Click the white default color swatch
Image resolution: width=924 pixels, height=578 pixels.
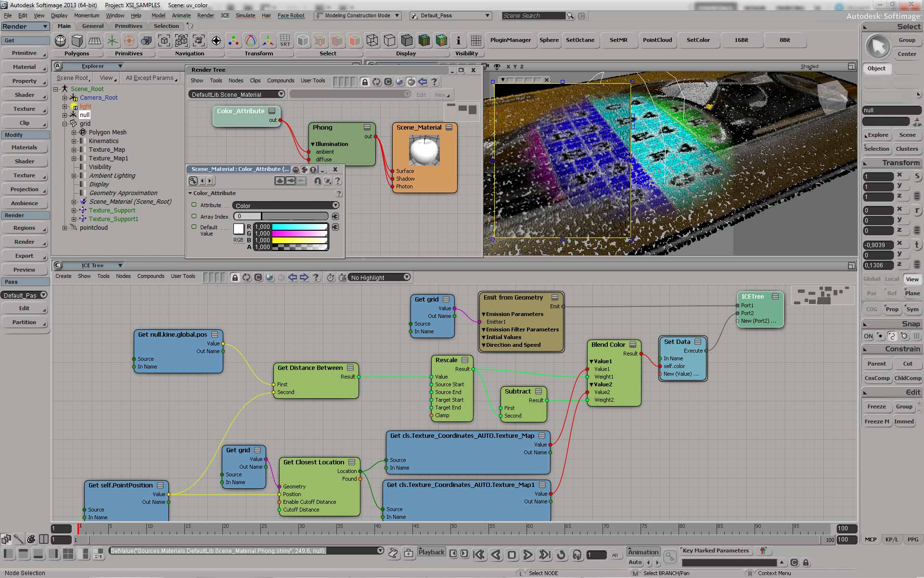[x=239, y=229]
